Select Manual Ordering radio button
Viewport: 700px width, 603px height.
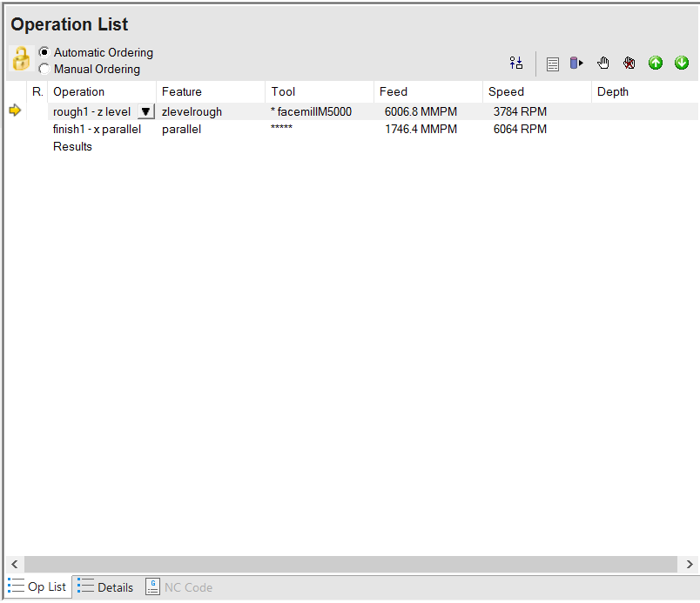coord(44,69)
